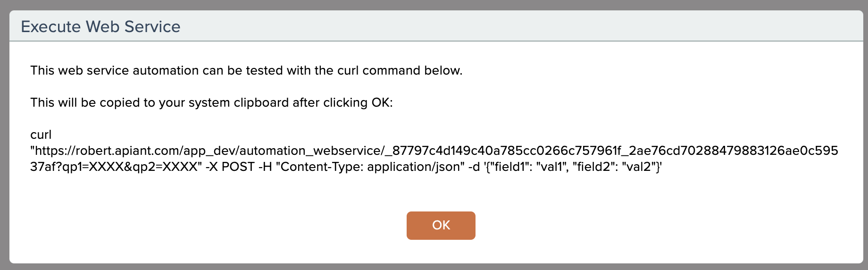Click the OK button
The height and width of the screenshot is (270, 868).
tap(441, 226)
